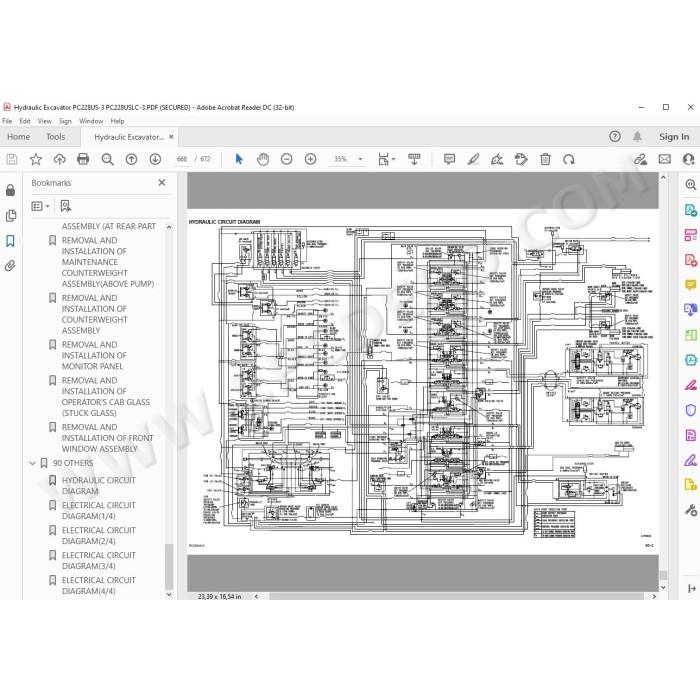Collapse the 90 OTHERS bookmark group
Image resolution: width=700 pixels, height=700 pixels.
[x=32, y=463]
